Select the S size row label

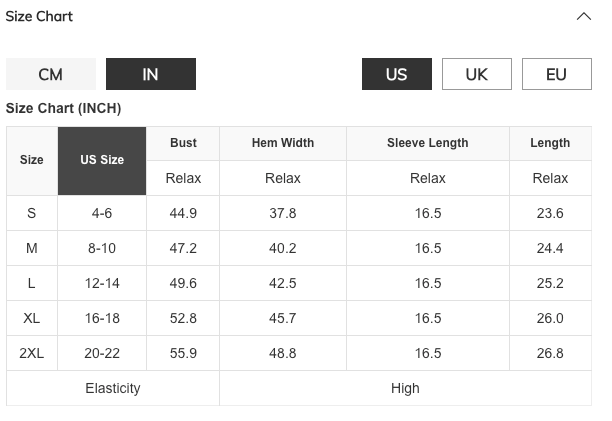(32, 213)
